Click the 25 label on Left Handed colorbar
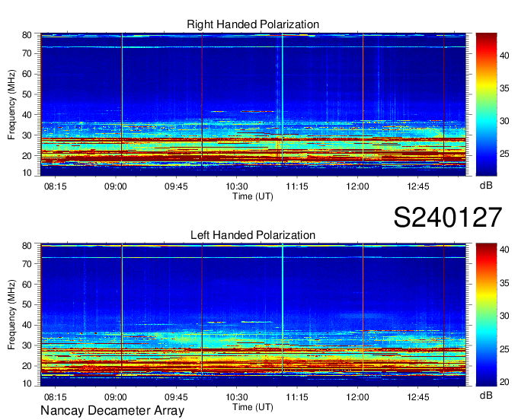The width and height of the screenshot is (518, 420). (x=504, y=349)
